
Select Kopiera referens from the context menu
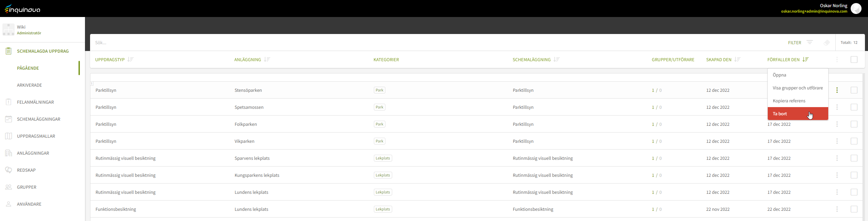click(789, 101)
